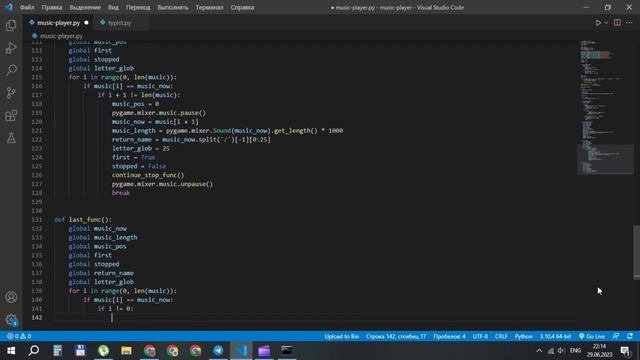Image resolution: width=640 pixels, height=360 pixels.
Task: Open the Файл menu
Action: click(27, 7)
